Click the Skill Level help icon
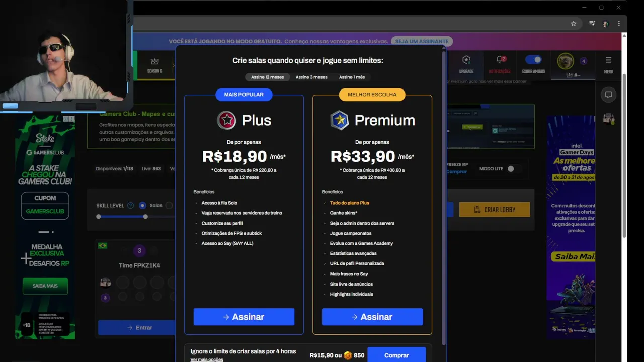The image size is (644, 362). tap(131, 205)
